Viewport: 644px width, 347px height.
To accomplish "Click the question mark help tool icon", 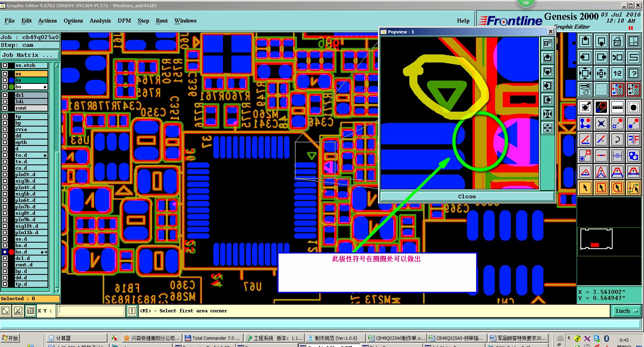I will (x=634, y=73).
